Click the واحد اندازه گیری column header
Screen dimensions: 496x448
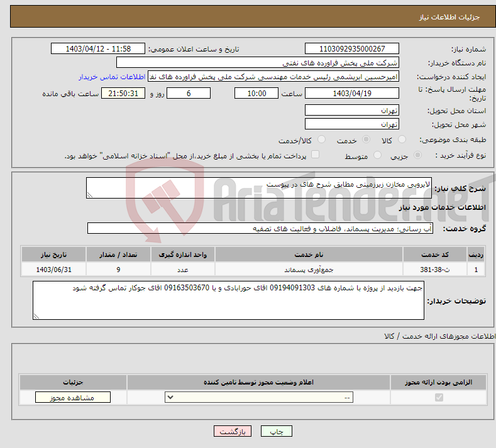pos(182,254)
